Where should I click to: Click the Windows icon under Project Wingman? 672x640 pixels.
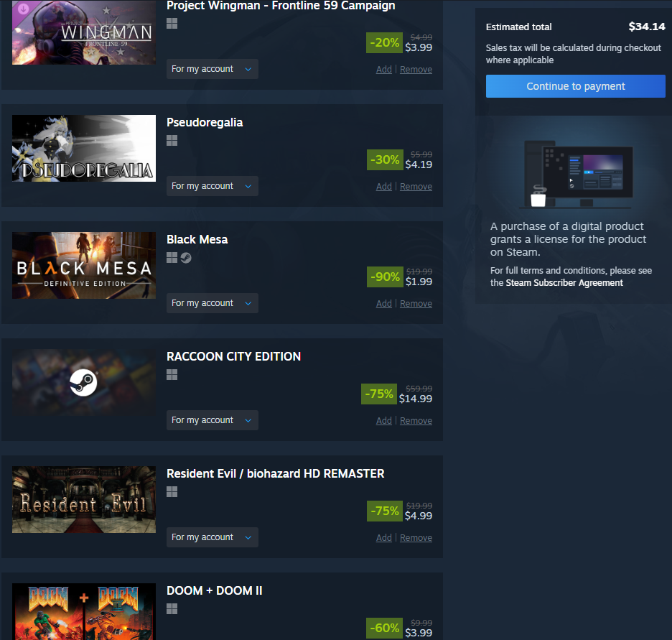[x=172, y=24]
